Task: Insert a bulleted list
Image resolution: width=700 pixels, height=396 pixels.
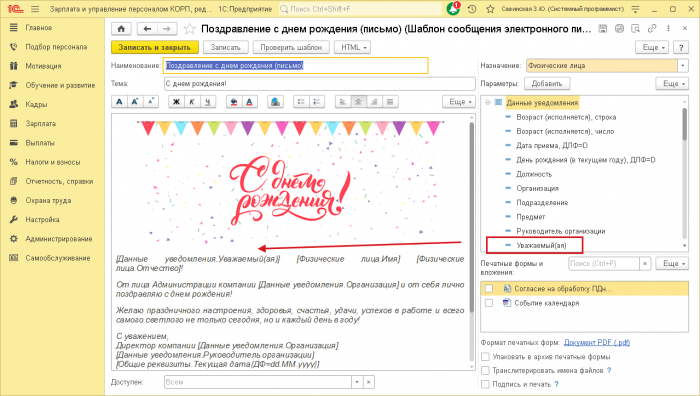Action: [x=301, y=102]
